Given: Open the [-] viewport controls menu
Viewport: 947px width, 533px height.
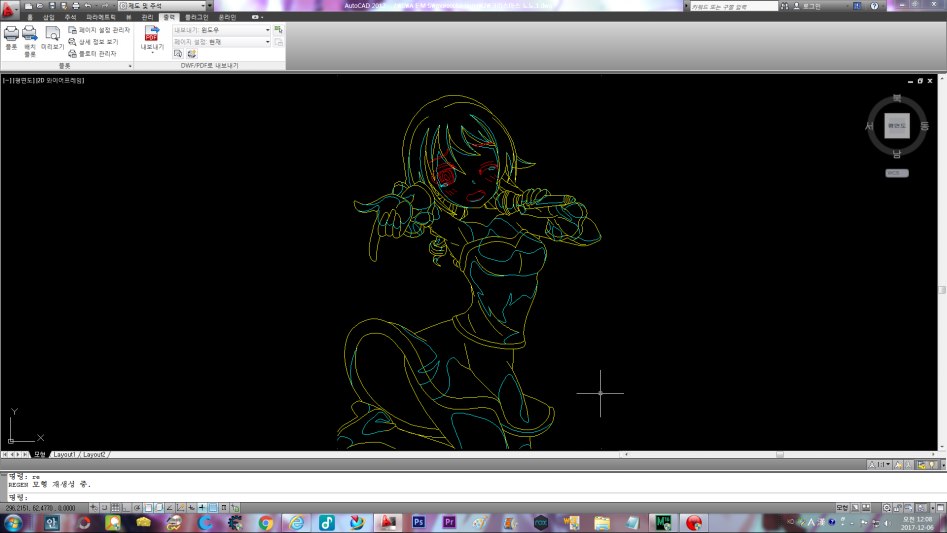Looking at the screenshot, I should (x=6, y=80).
